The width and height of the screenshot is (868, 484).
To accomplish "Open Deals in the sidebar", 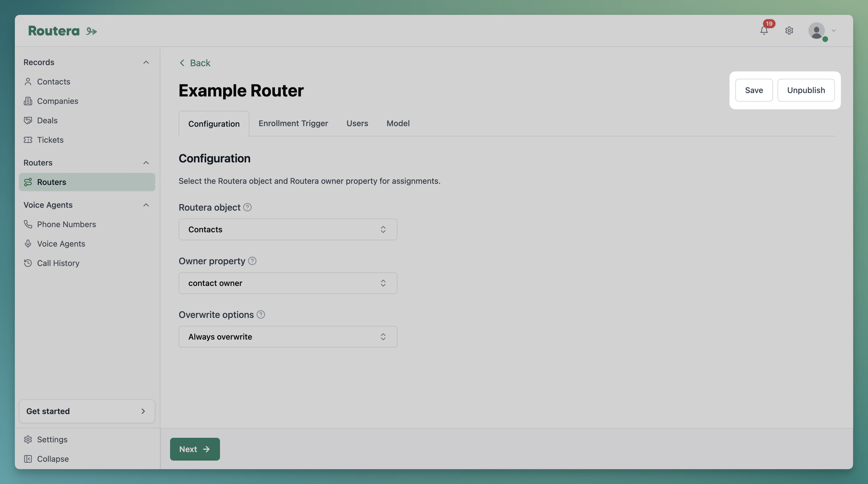I will pyautogui.click(x=87, y=120).
